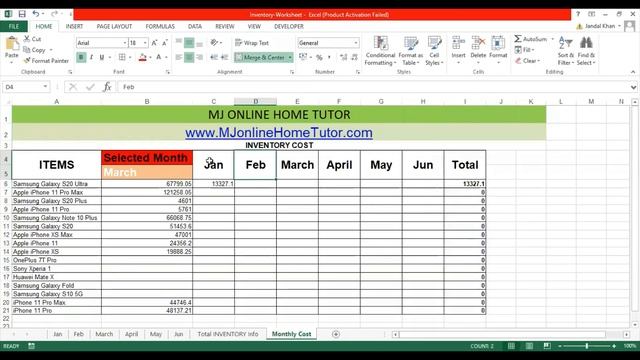The width and height of the screenshot is (640, 360).
Task: Click the Clear eraser icon
Action: click(518, 61)
